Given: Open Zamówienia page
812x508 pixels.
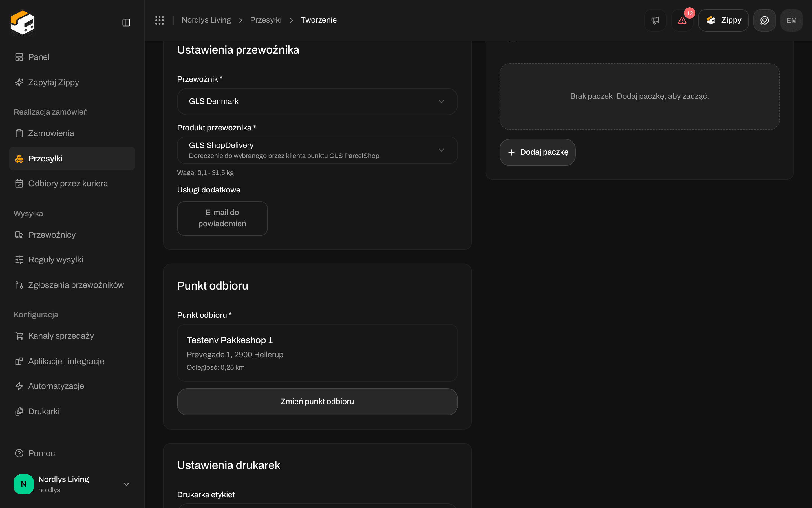Looking at the screenshot, I should [72, 133].
